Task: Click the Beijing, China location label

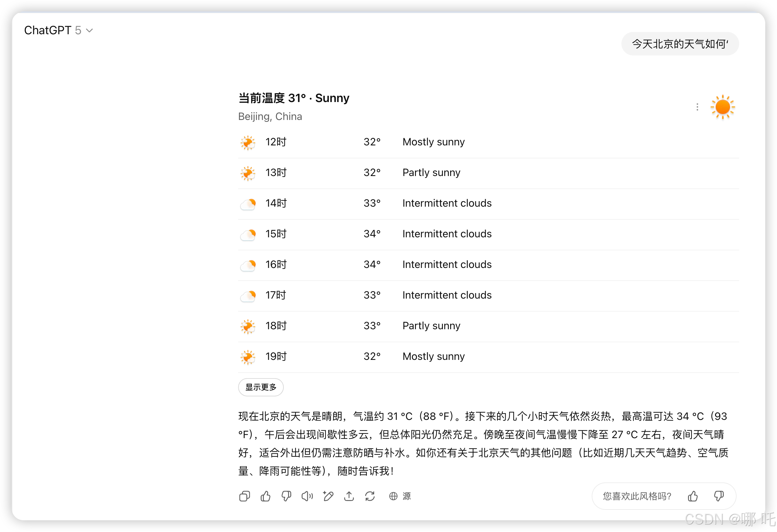Action: coord(270,116)
